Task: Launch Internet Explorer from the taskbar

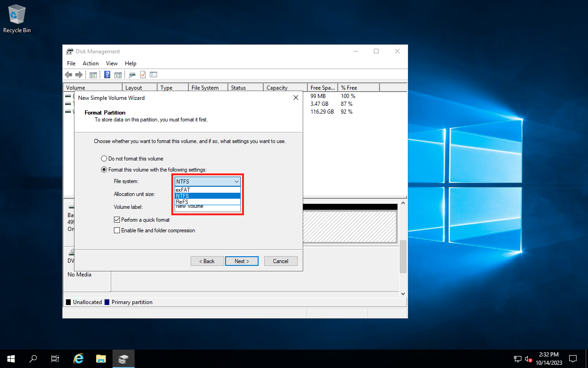Action: (79, 359)
